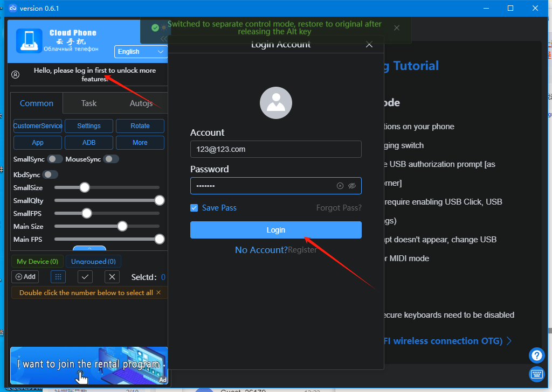The height and width of the screenshot is (392, 552).
Task: Add a device with the Add button
Action: 25,277
